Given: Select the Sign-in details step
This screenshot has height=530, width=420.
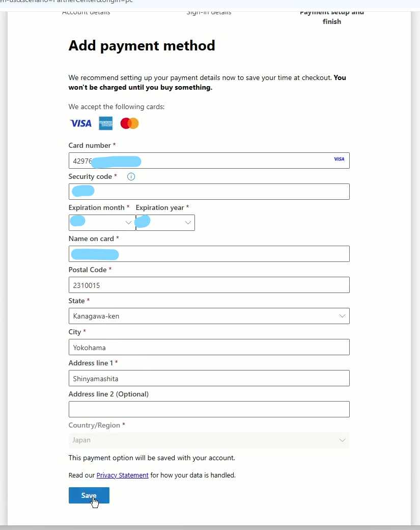Looking at the screenshot, I should coord(209,12).
